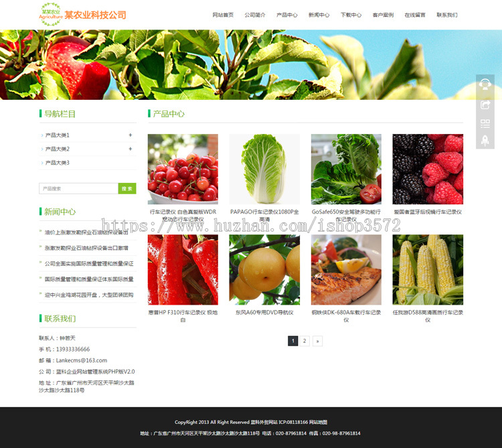This screenshot has width=502, height=448.
Task: Open the red chili peppers image
Action: coord(183,270)
